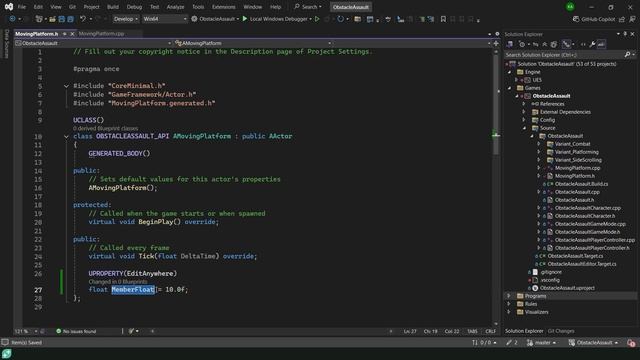Viewport: 640px width, 360px height.
Task: Click Solution Explorer Pending Changes Filter icon
Action: (522, 44)
